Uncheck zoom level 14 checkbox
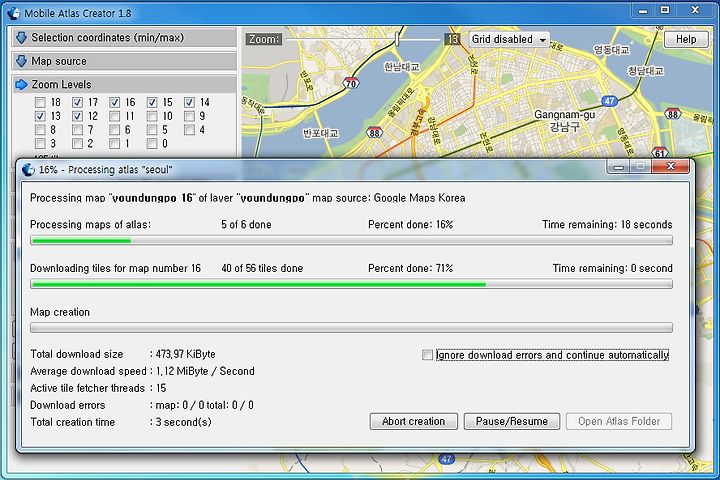 pyautogui.click(x=189, y=102)
